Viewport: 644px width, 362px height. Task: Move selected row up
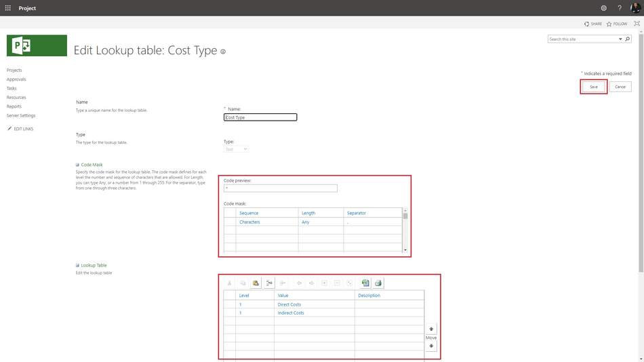click(431, 329)
